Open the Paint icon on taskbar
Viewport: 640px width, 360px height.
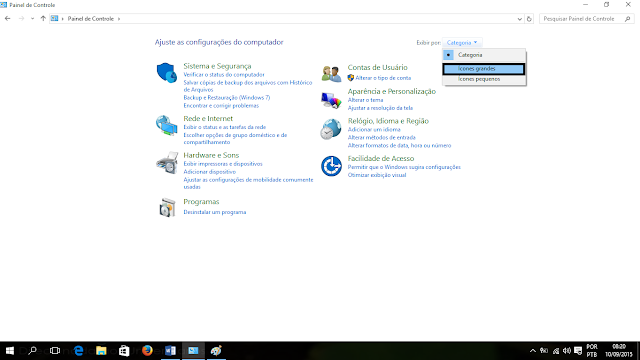(x=216, y=351)
